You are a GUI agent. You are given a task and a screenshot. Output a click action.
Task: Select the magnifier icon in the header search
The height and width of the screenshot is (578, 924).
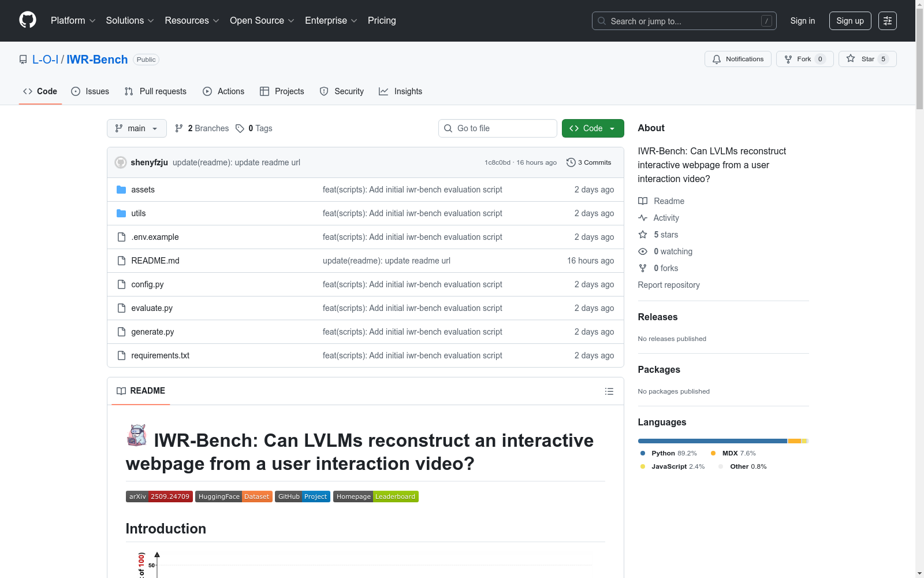[x=602, y=21]
